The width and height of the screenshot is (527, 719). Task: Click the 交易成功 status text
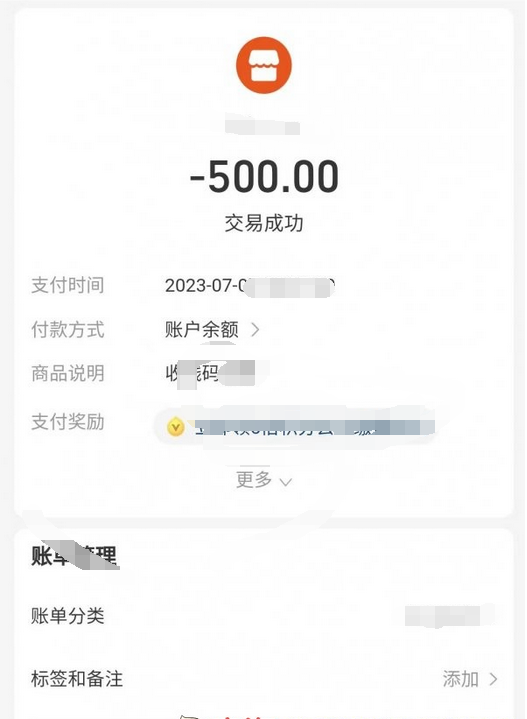(264, 223)
